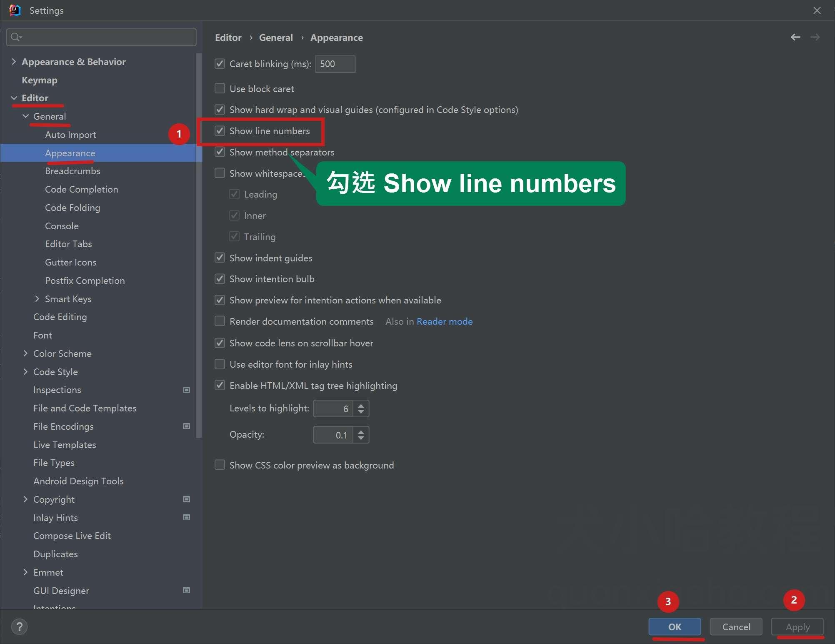
Task: Open the Reader mode link
Action: tap(444, 321)
